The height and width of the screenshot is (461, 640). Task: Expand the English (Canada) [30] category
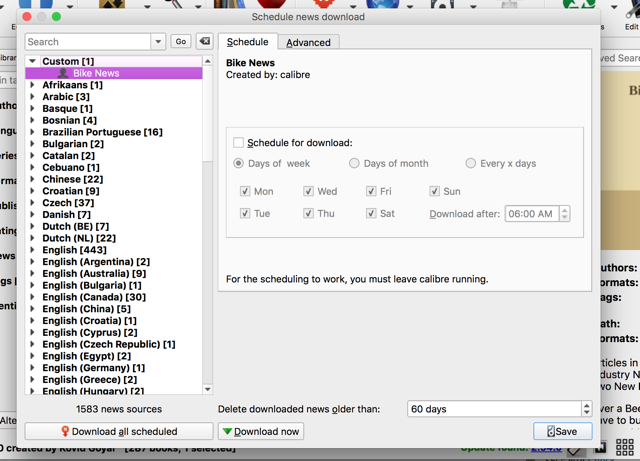(32, 297)
